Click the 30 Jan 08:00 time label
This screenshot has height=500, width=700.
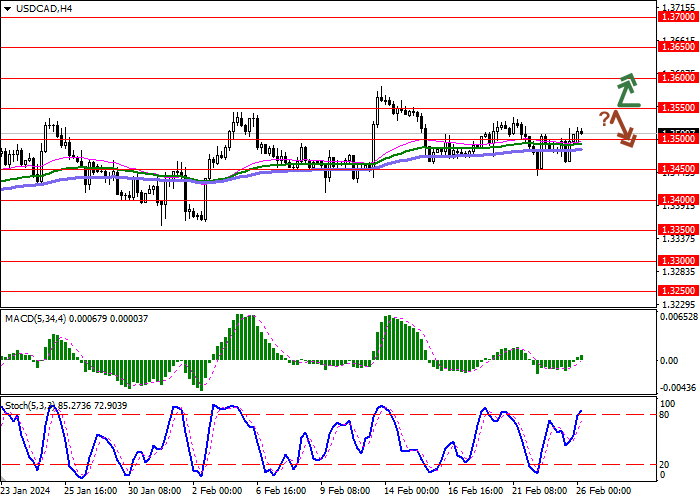[x=154, y=491]
